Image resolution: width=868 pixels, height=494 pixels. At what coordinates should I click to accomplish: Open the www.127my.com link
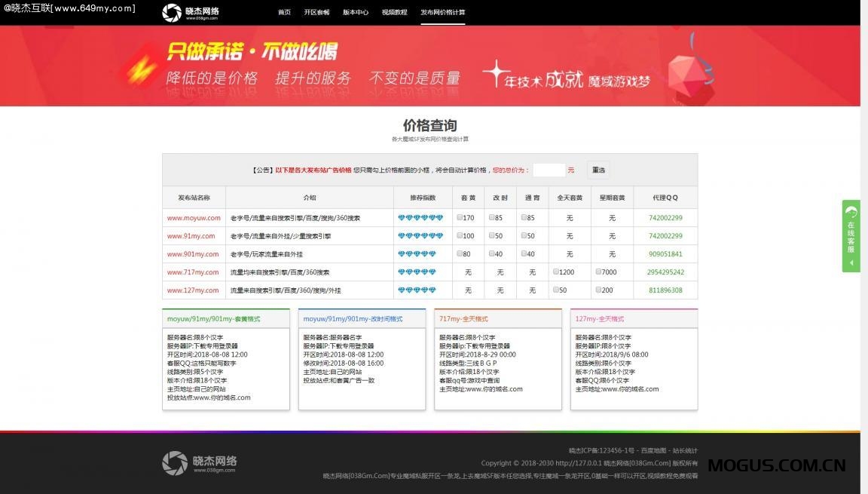click(x=191, y=290)
